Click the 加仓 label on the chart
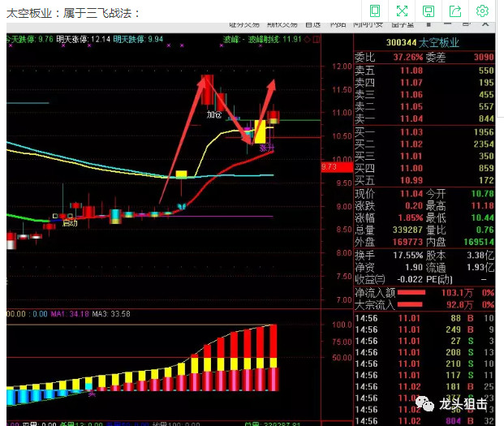This screenshot has width=504, height=426. tap(214, 114)
